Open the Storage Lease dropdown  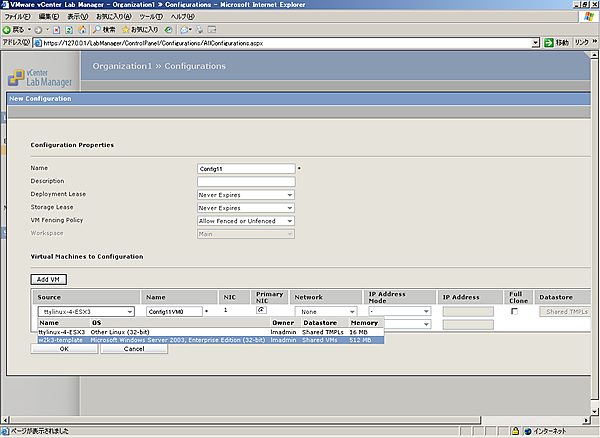point(246,207)
